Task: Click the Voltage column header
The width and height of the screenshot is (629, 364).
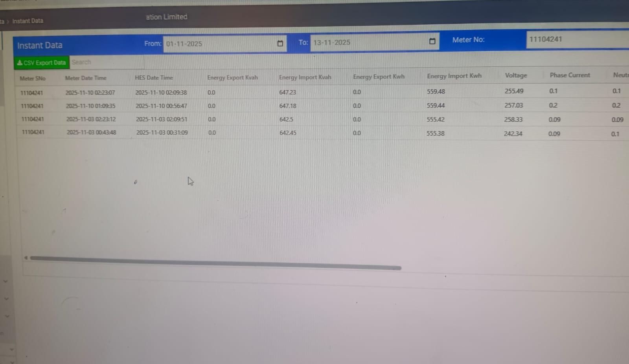Action: [516, 75]
